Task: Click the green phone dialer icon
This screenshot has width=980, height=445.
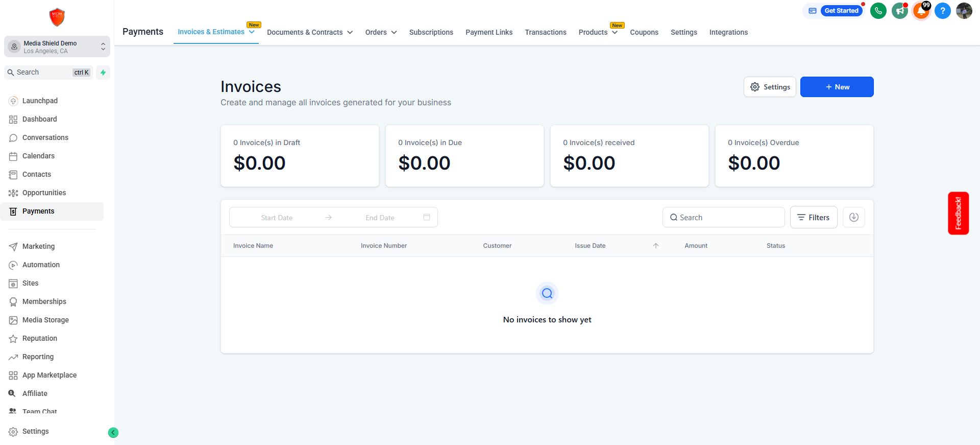Action: 878,11
